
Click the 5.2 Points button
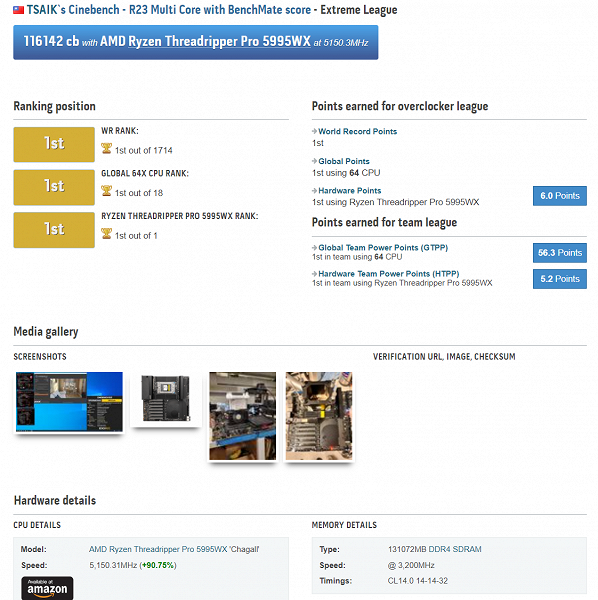[559, 279]
